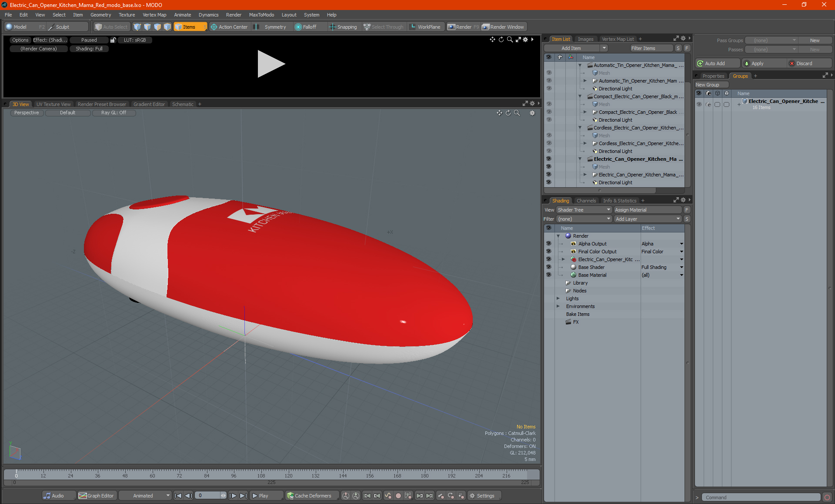This screenshot has height=504, width=835.
Task: Click the Assign Material button
Action: click(648, 210)
